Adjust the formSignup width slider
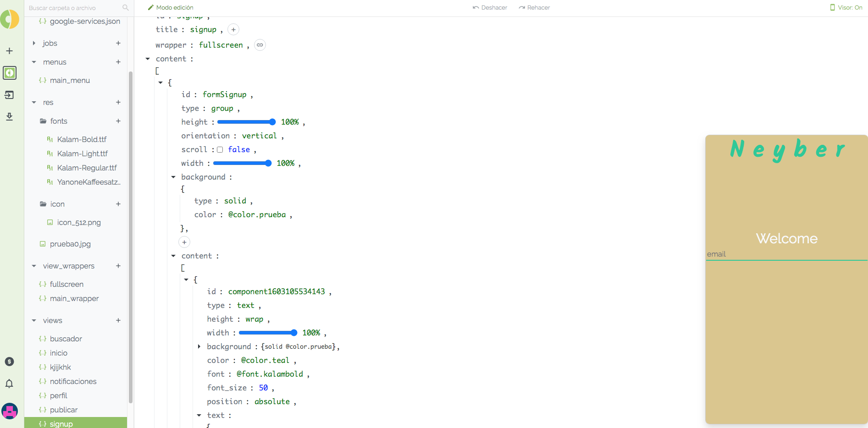 point(243,163)
